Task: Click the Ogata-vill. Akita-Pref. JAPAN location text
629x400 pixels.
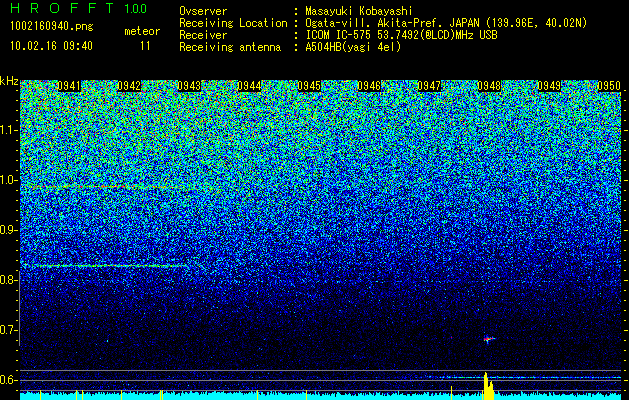Action: point(446,23)
